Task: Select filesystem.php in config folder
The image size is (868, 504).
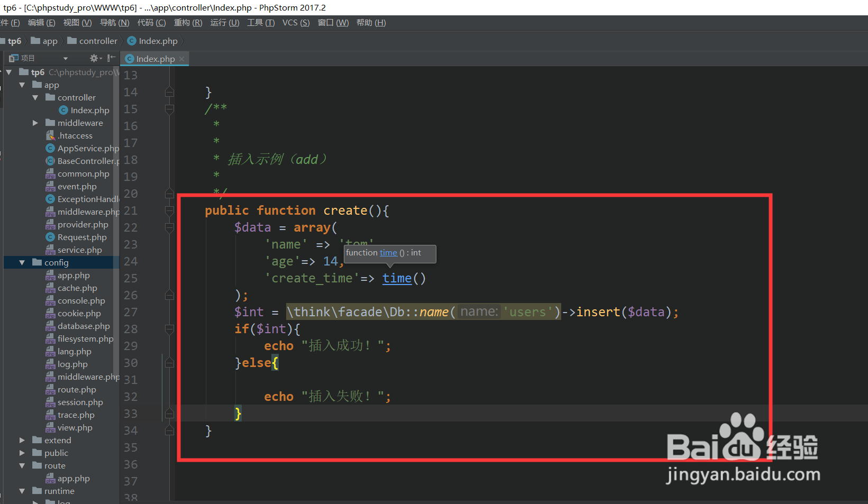Action: 80,338
